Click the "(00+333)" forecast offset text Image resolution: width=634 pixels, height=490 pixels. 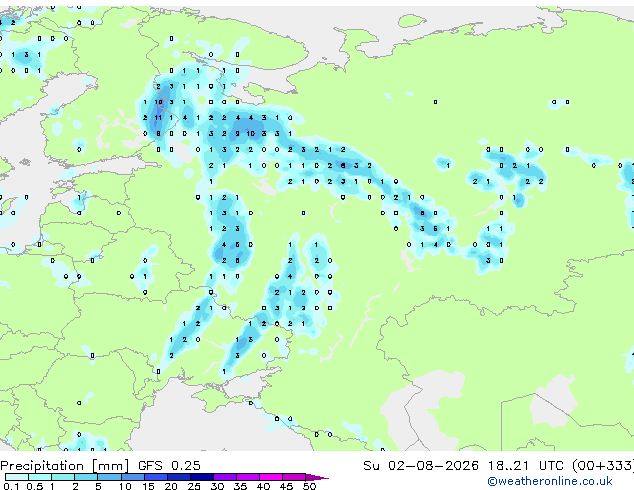point(603,466)
